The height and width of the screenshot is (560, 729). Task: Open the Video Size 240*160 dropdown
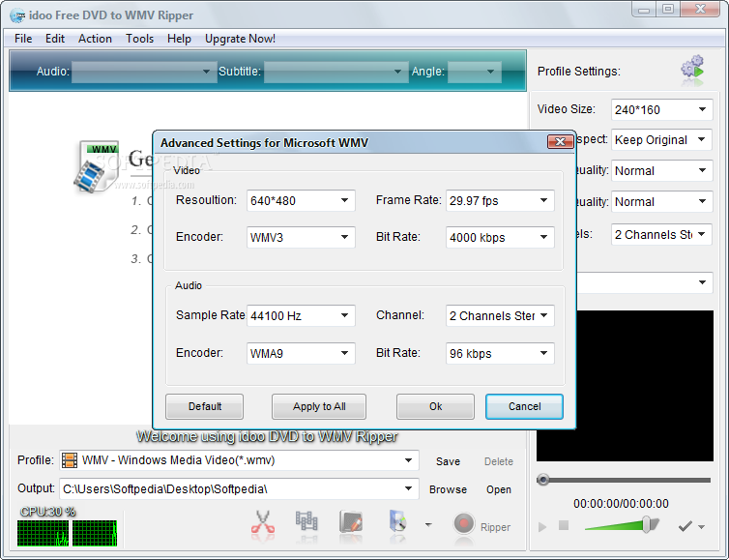(661, 109)
